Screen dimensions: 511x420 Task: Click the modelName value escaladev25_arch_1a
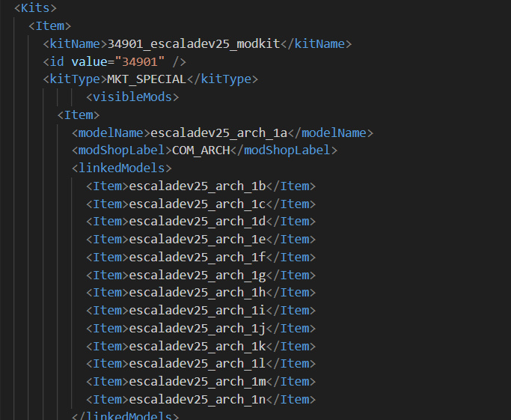coord(219,133)
